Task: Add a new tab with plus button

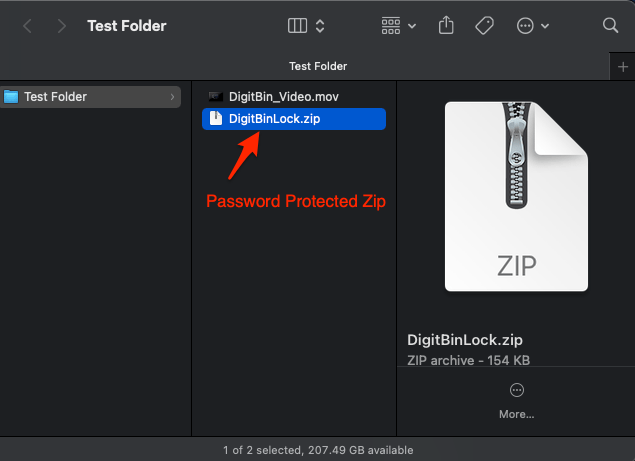Action: [x=623, y=66]
